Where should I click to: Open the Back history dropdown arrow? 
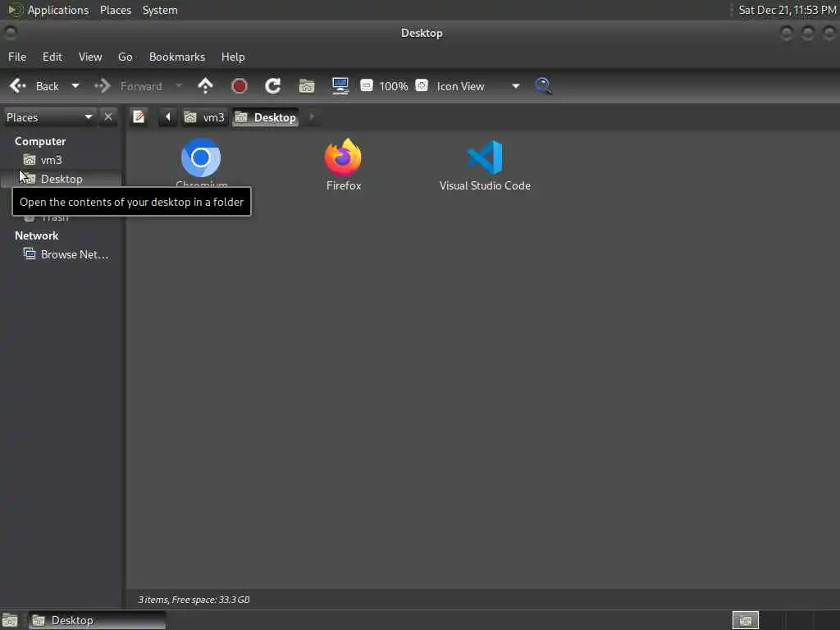[75, 86]
